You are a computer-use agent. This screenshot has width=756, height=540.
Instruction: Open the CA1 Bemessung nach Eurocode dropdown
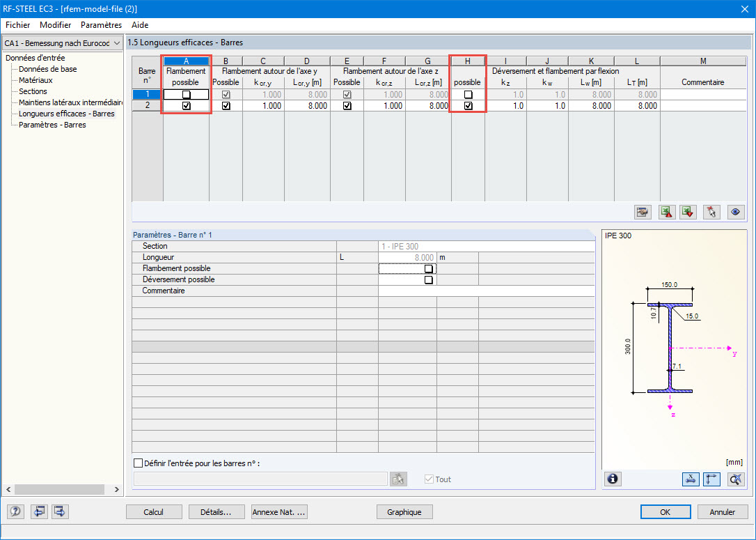(62, 43)
